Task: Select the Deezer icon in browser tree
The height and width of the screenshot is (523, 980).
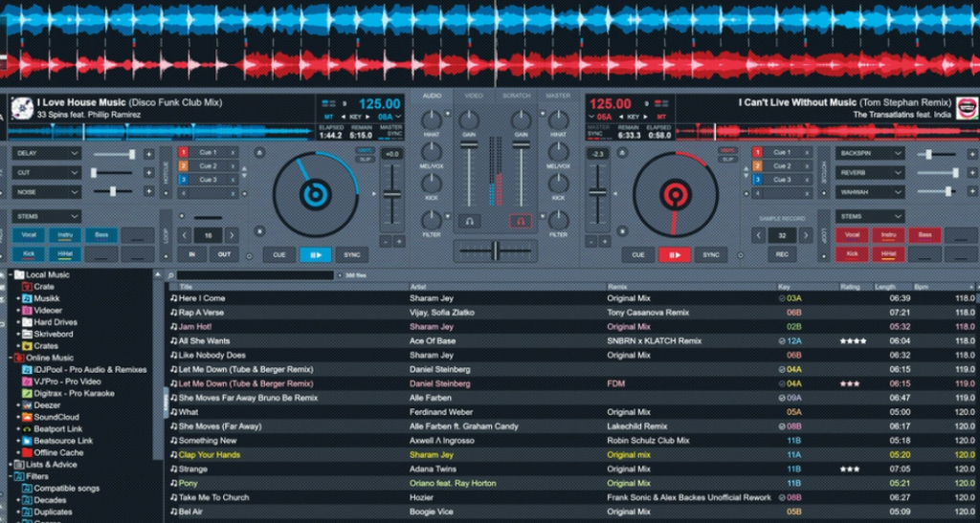Action: 27,405
